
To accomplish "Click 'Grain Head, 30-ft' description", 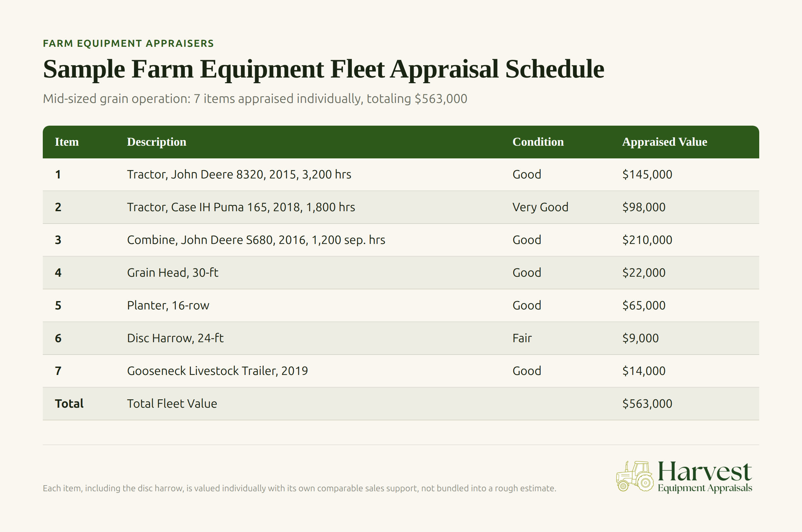I will (x=173, y=273).
